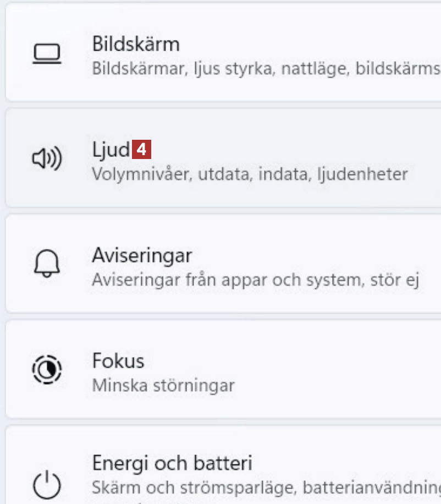
Task: Go to Aviseringar settings
Action: coord(142,255)
